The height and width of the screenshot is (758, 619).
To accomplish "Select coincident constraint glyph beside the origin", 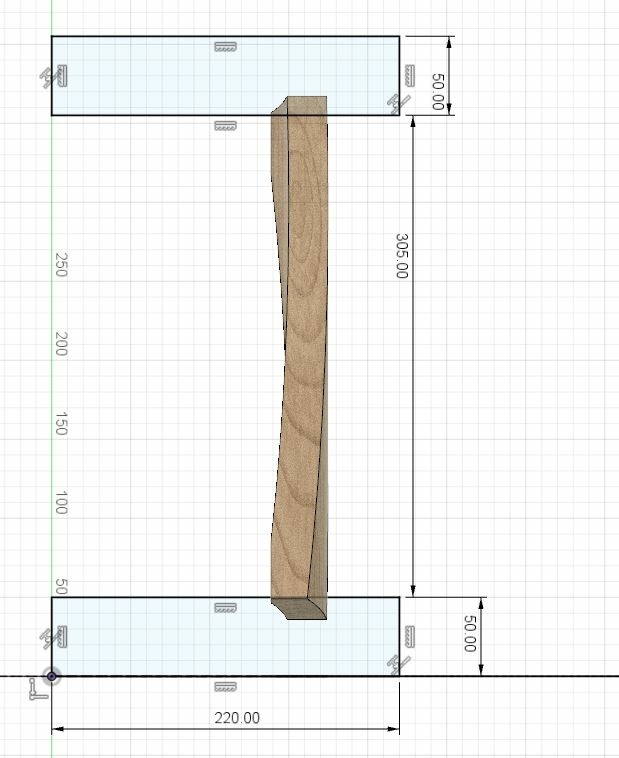I will (x=38, y=689).
